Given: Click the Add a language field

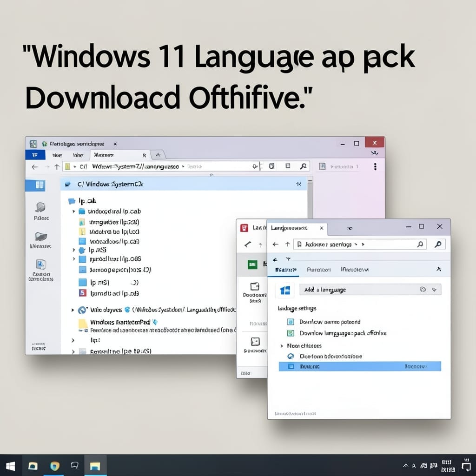Looking at the screenshot, I should (x=370, y=290).
